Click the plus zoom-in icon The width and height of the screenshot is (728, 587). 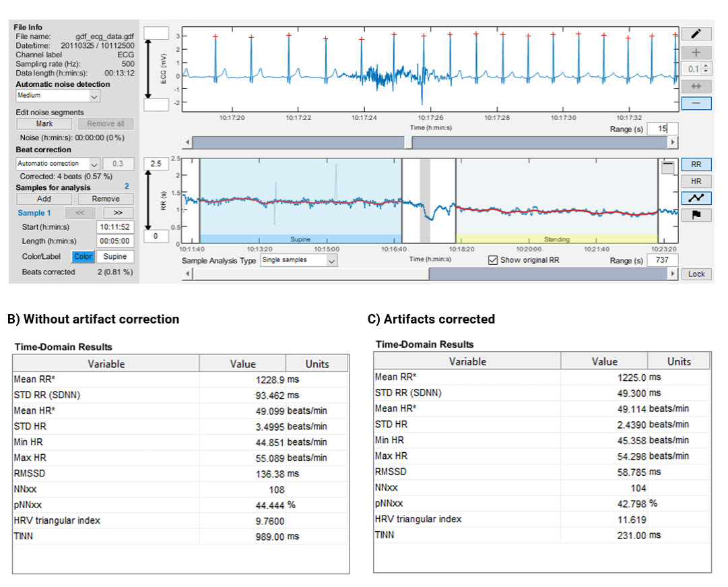tap(697, 52)
